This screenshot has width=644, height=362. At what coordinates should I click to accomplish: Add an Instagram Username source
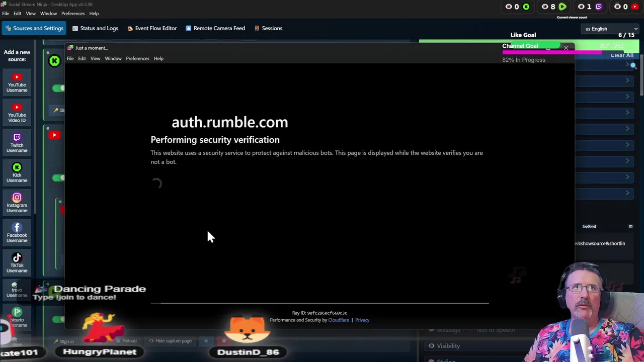pyautogui.click(x=17, y=203)
